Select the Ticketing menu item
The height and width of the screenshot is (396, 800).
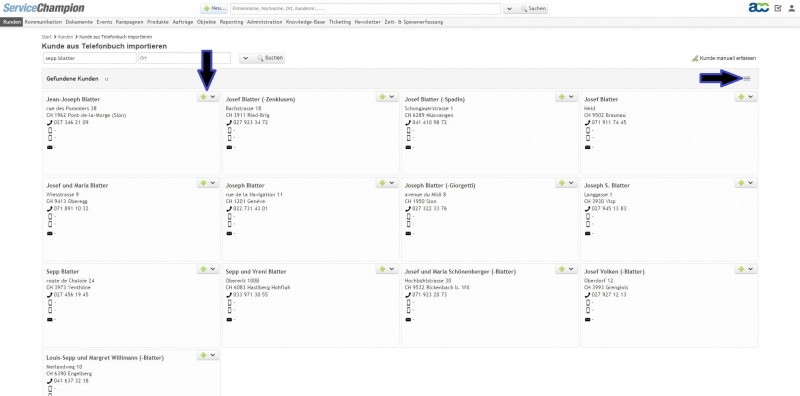click(x=340, y=22)
